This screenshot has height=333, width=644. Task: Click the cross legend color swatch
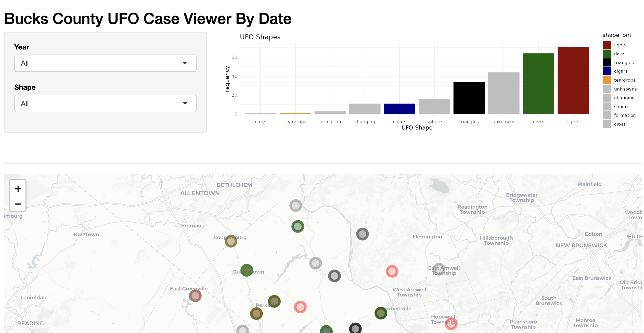point(607,124)
